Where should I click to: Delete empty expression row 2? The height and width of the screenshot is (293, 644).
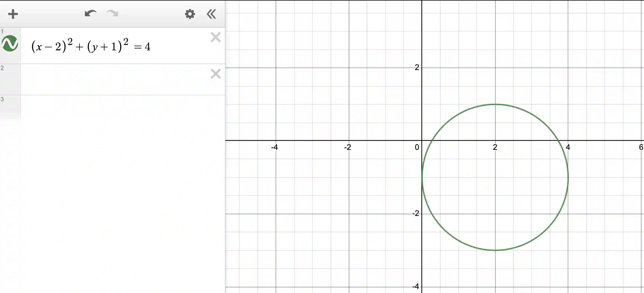pos(216,74)
